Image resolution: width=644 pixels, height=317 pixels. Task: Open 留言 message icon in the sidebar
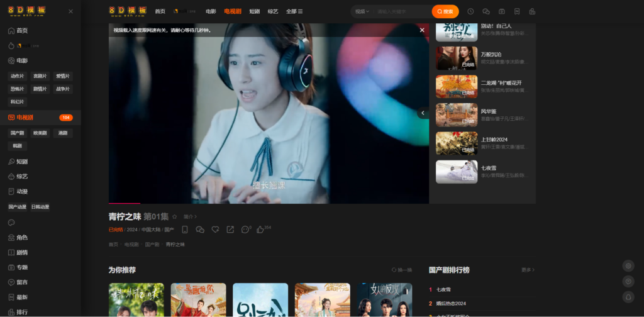pos(11,282)
